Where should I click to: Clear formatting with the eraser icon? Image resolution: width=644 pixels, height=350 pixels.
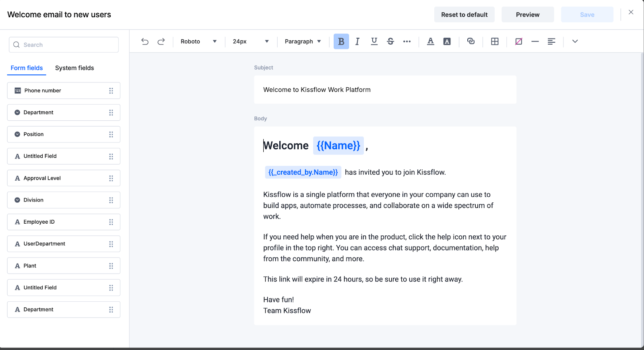(519, 41)
